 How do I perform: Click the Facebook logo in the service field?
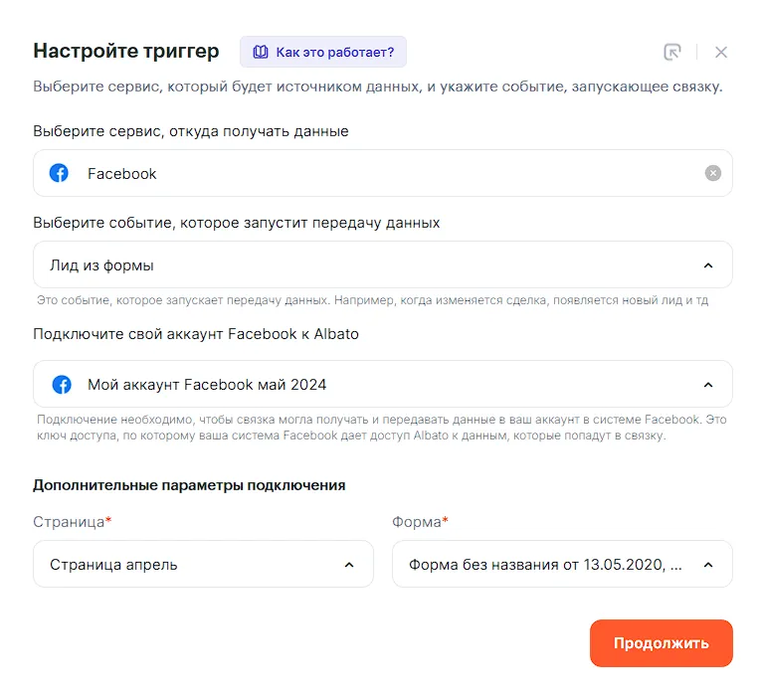pyautogui.click(x=60, y=173)
